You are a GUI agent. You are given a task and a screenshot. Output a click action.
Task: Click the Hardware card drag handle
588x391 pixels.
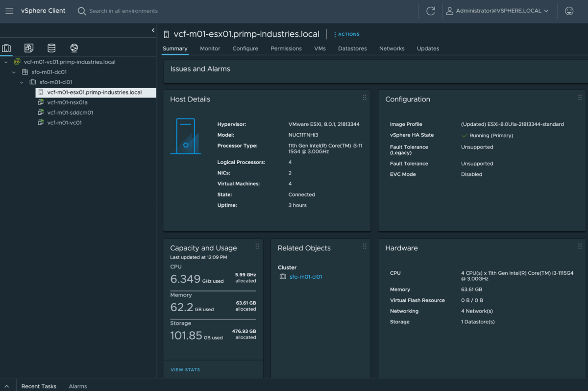[x=580, y=246]
